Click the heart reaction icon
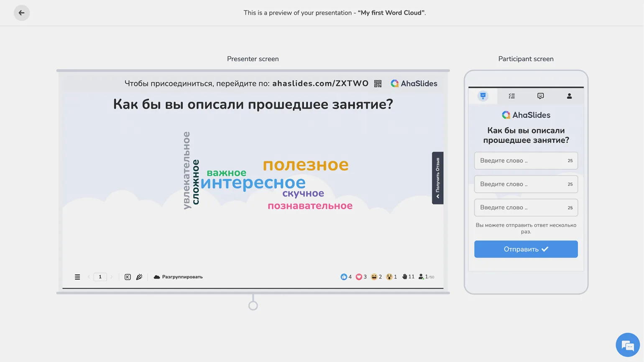Viewport: 644px width, 362px height. [x=359, y=277]
